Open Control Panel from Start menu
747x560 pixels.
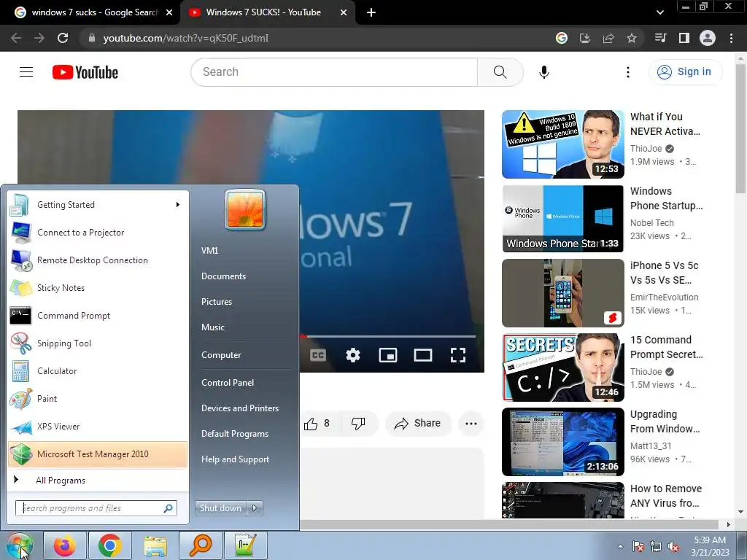[228, 383]
